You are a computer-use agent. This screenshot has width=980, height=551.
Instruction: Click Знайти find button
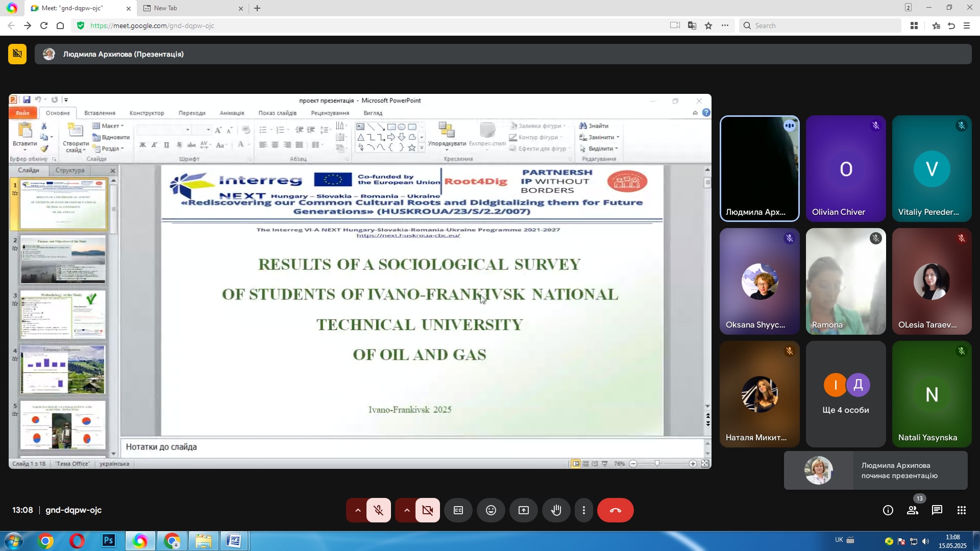(594, 126)
